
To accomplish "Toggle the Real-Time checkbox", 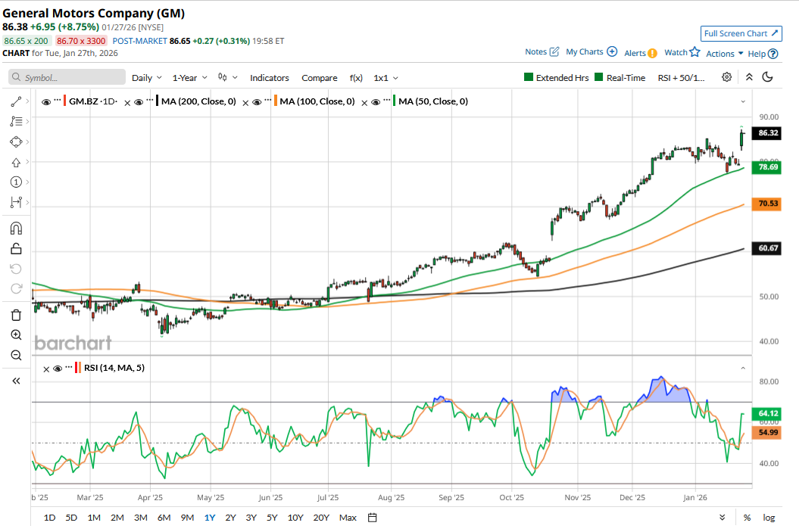I will [598, 77].
